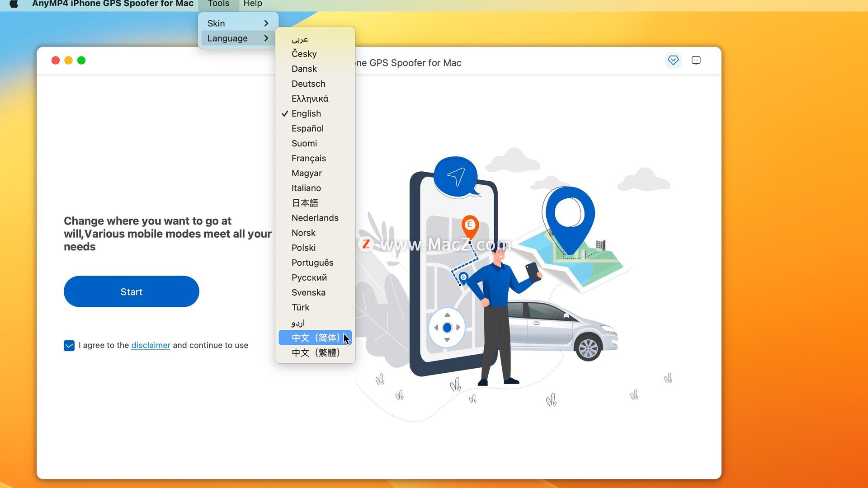The image size is (868, 488).
Task: Choose Arabic عربى language
Action: coord(315,39)
